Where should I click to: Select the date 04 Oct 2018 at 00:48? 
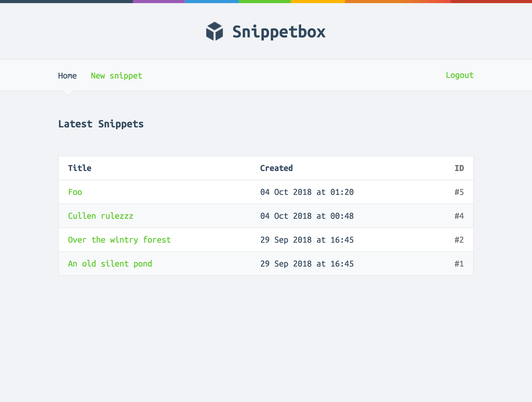point(307,216)
